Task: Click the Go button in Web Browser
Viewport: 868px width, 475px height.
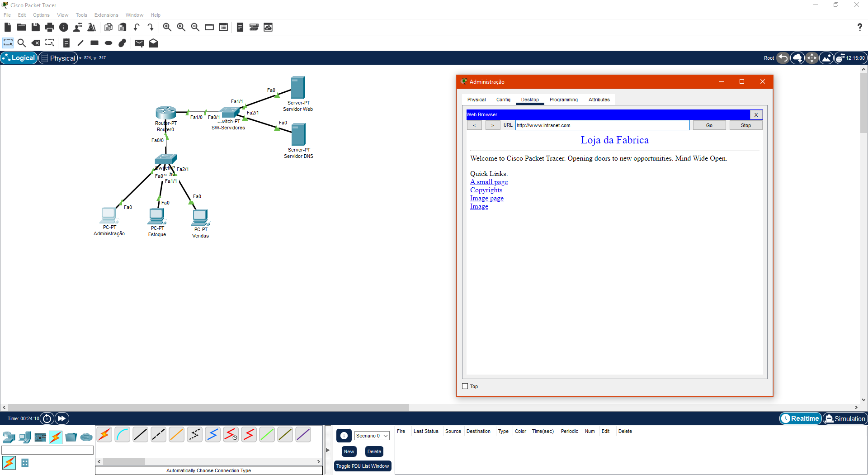Action: pos(709,125)
